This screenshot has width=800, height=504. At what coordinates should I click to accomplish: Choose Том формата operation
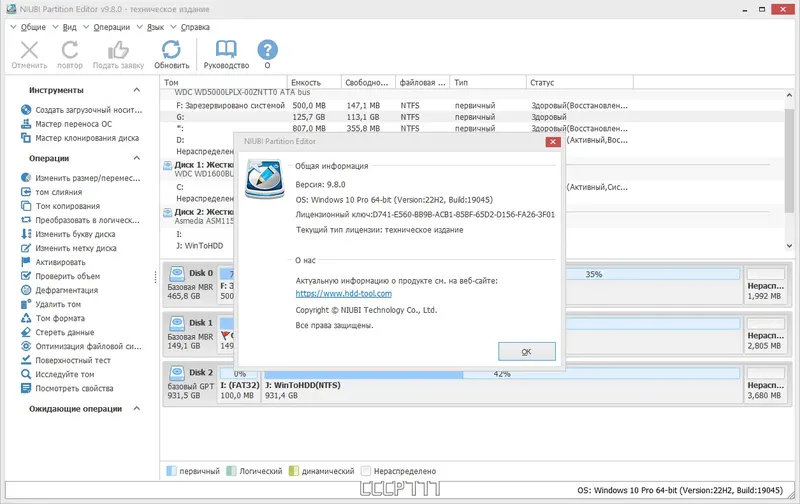tap(53, 318)
